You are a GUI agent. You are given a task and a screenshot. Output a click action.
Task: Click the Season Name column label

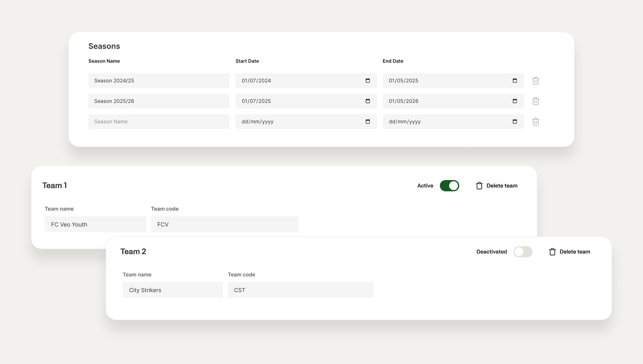(104, 61)
